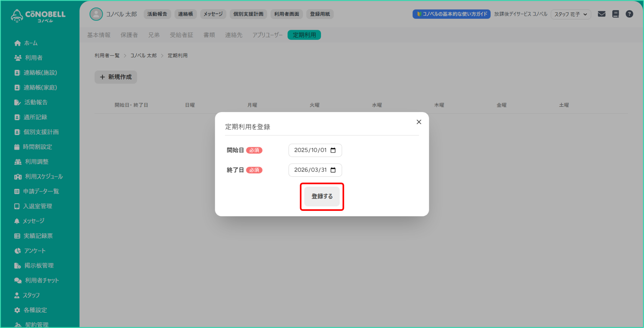Image resolution: width=644 pixels, height=328 pixels.
Task: Switch to the 受給者証 tab
Action: pos(181,35)
